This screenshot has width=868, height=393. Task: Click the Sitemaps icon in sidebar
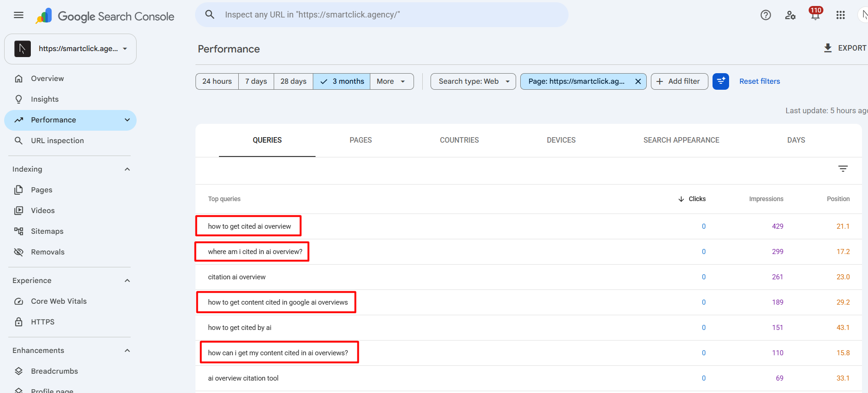19,231
